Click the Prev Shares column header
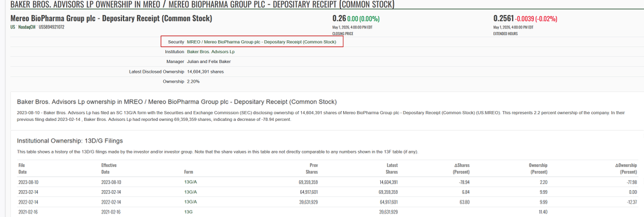Viewport: 644px width, 217px height. click(x=312, y=169)
